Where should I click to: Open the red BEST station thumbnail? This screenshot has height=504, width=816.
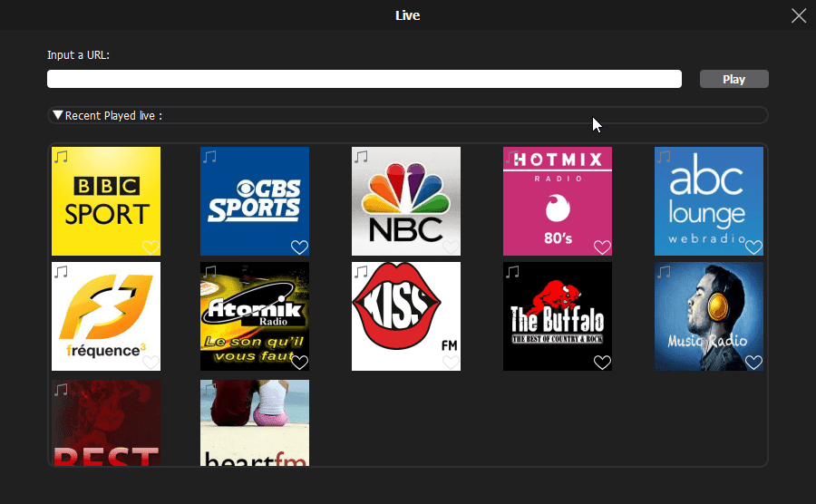click(106, 422)
